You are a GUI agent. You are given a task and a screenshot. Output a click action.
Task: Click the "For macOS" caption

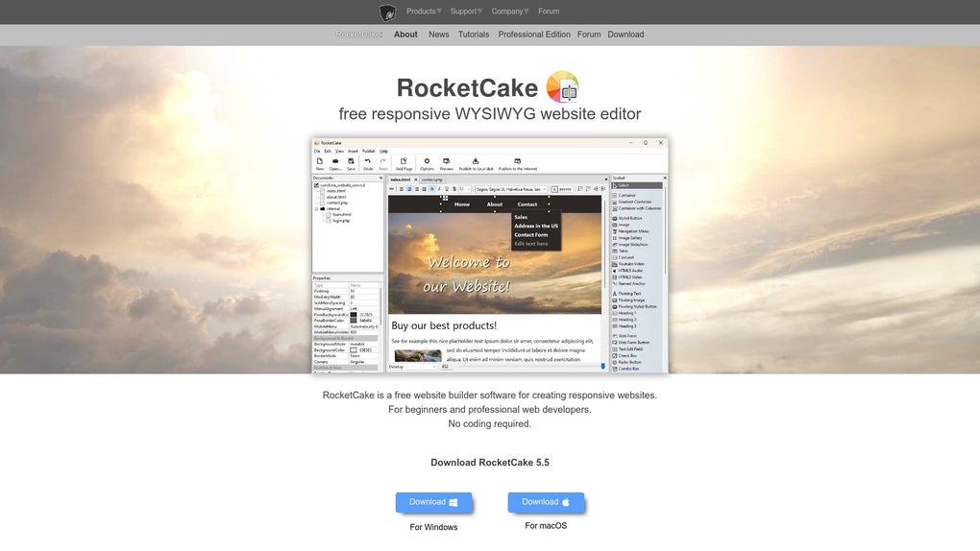(x=547, y=526)
